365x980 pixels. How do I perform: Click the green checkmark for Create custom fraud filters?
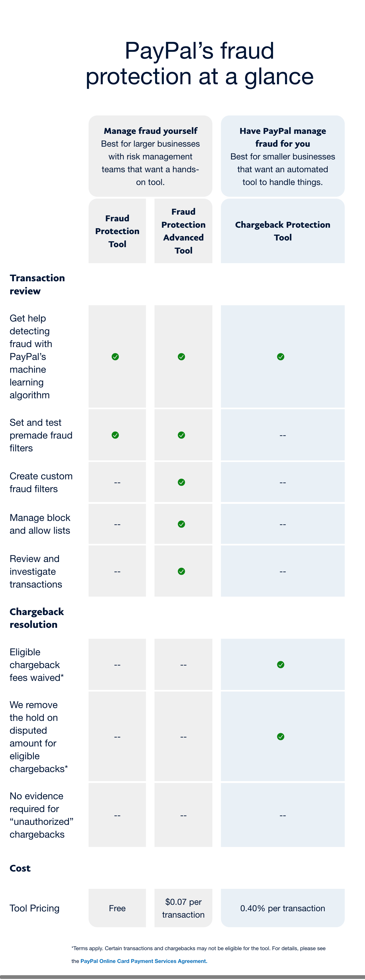tap(181, 482)
